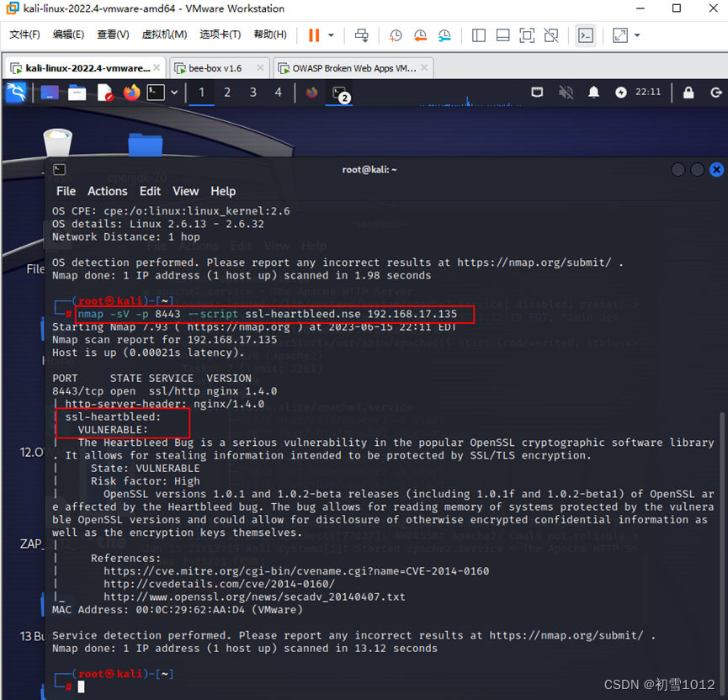Take a VM snapshot
The width and height of the screenshot is (728, 700).
396,35
